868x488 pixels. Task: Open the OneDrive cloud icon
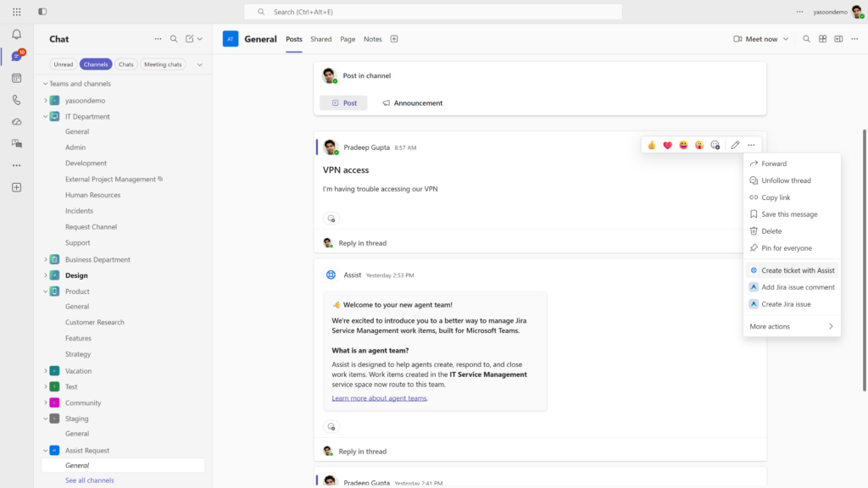[17, 122]
